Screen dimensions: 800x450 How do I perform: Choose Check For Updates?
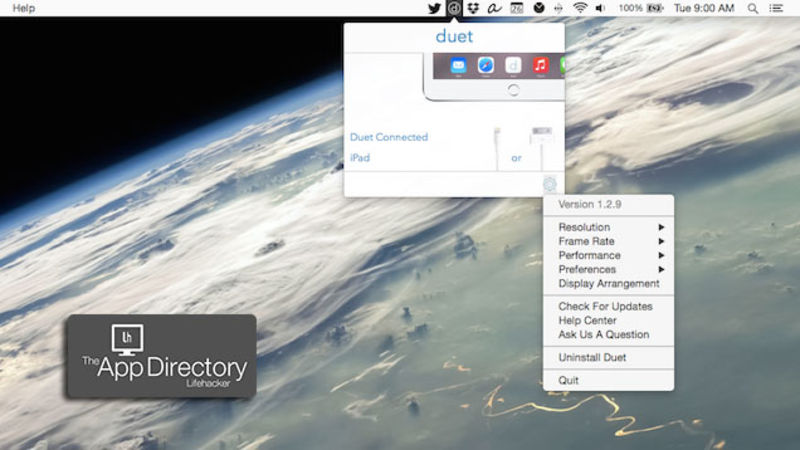pyautogui.click(x=605, y=306)
